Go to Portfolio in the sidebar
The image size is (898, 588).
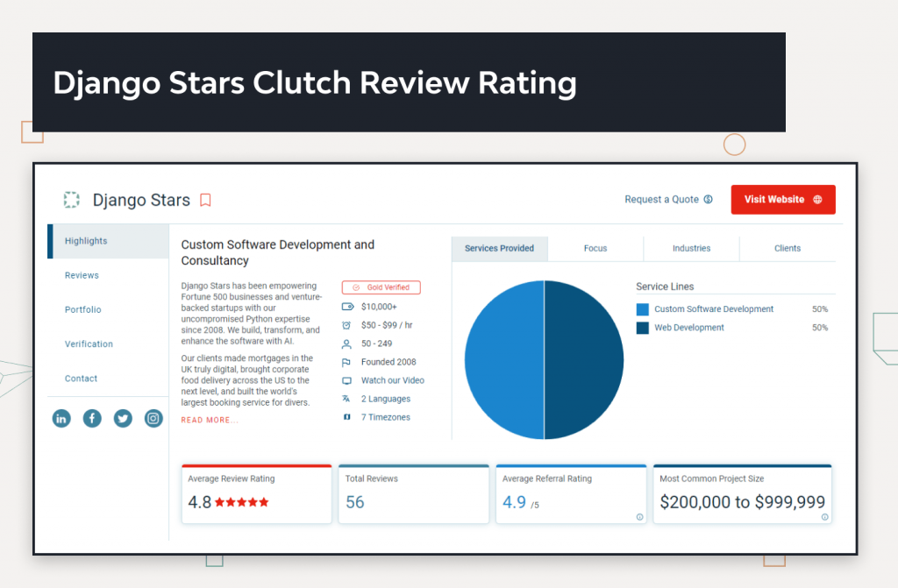coord(82,310)
